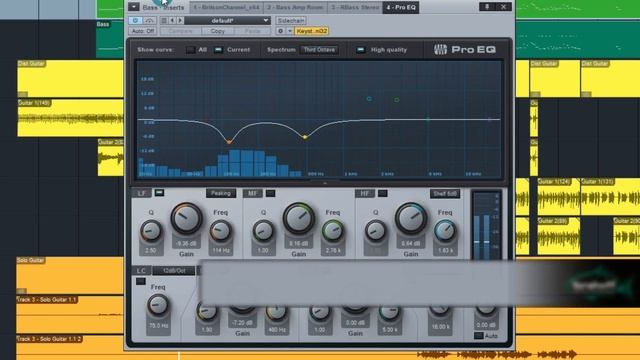Toggle High quality mode
The image size is (640, 360).
(x=360, y=50)
